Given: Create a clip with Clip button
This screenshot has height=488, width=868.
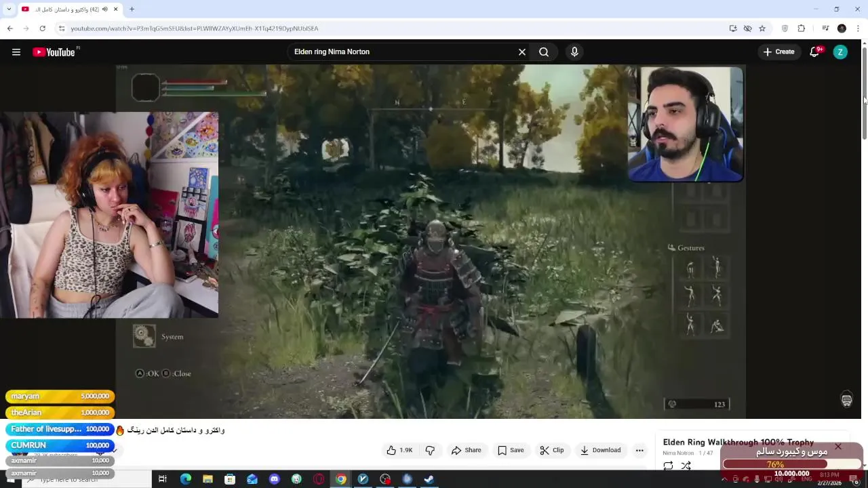Looking at the screenshot, I should 552,450.
